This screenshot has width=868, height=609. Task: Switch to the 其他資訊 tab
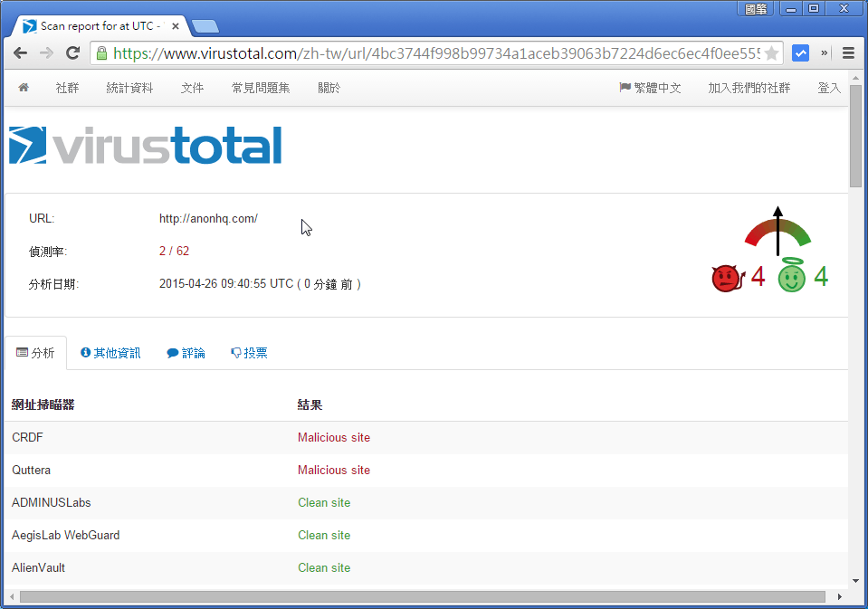[x=110, y=353]
